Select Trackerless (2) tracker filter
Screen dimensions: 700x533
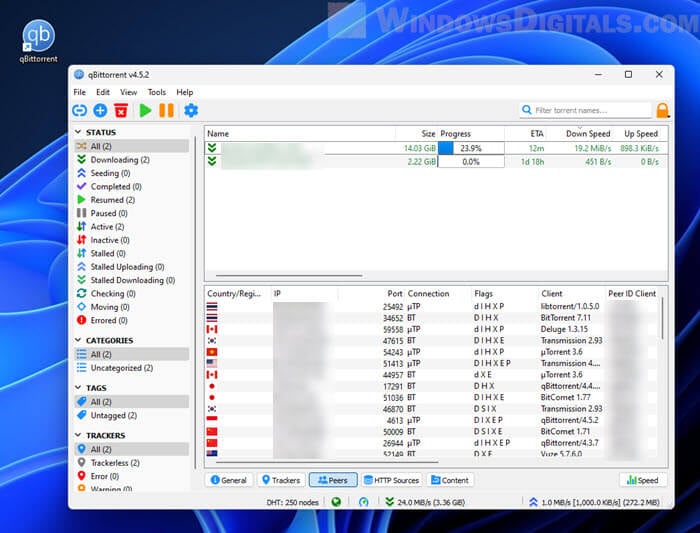coord(132,462)
